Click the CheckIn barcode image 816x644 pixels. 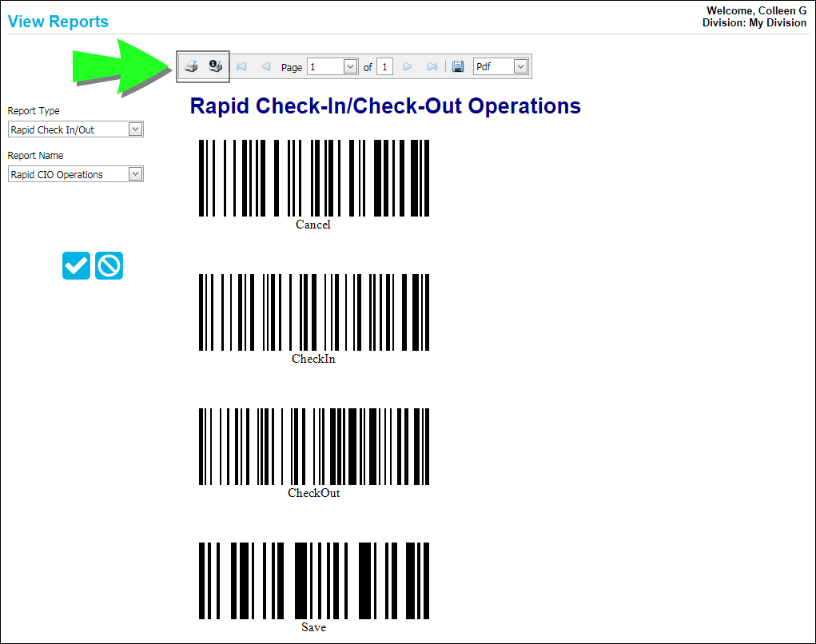tap(314, 312)
